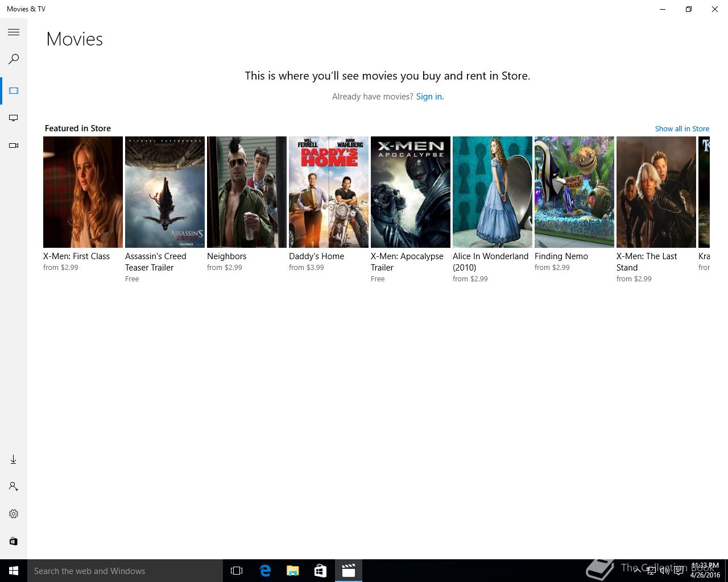Open the Neighbors movie poster
This screenshot has width=728, height=582.
(247, 192)
